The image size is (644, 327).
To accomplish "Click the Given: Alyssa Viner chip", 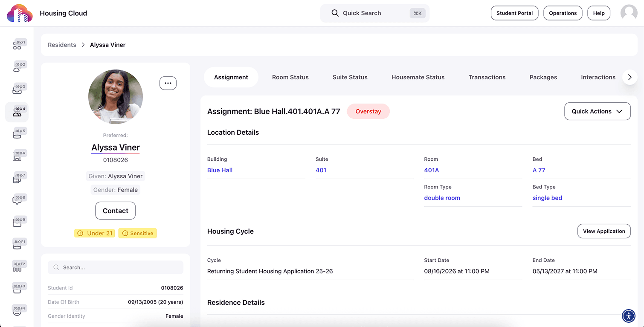I will click(116, 176).
